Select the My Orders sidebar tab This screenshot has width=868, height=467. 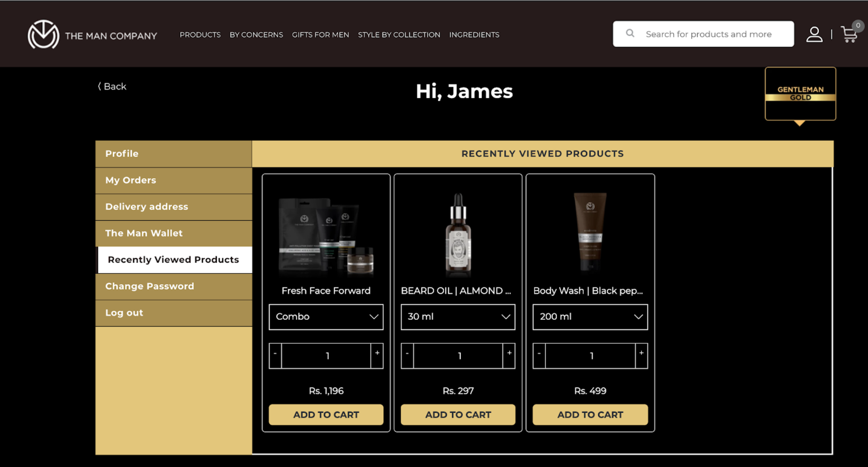174,181
